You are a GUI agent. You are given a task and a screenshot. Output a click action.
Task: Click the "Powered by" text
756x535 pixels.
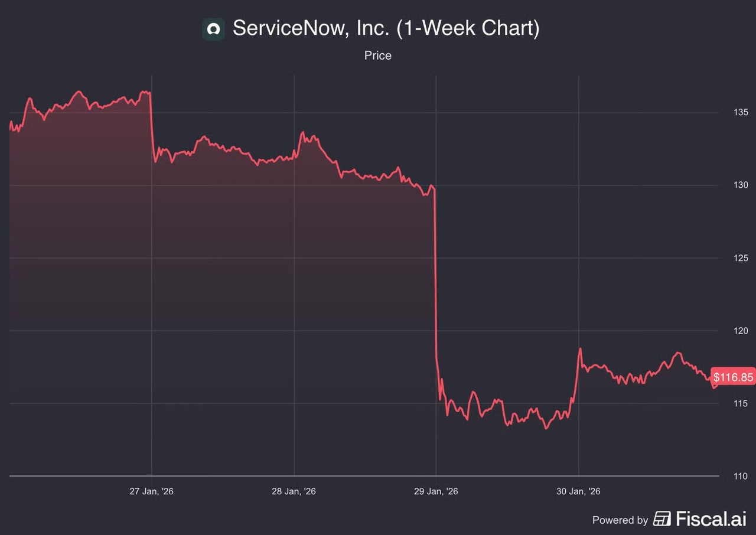(620, 520)
